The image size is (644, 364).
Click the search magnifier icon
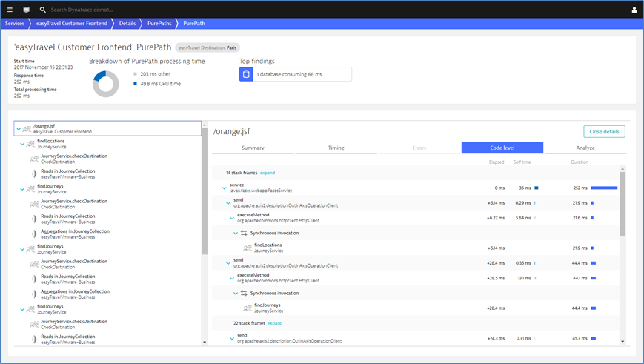(x=42, y=10)
